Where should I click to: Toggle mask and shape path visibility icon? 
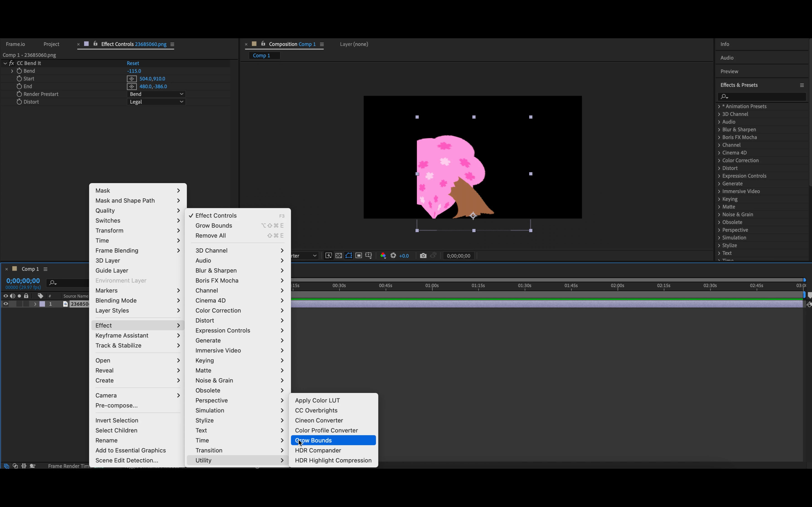click(349, 256)
